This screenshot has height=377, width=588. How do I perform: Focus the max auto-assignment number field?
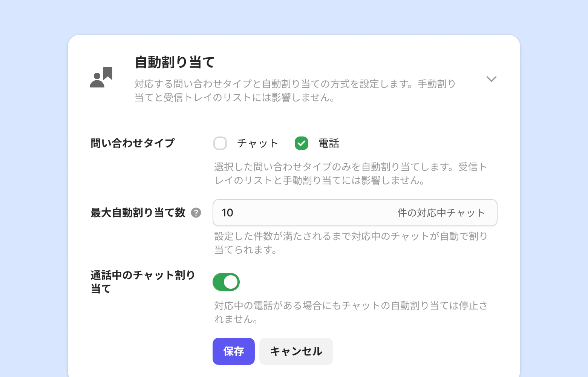(x=302, y=213)
